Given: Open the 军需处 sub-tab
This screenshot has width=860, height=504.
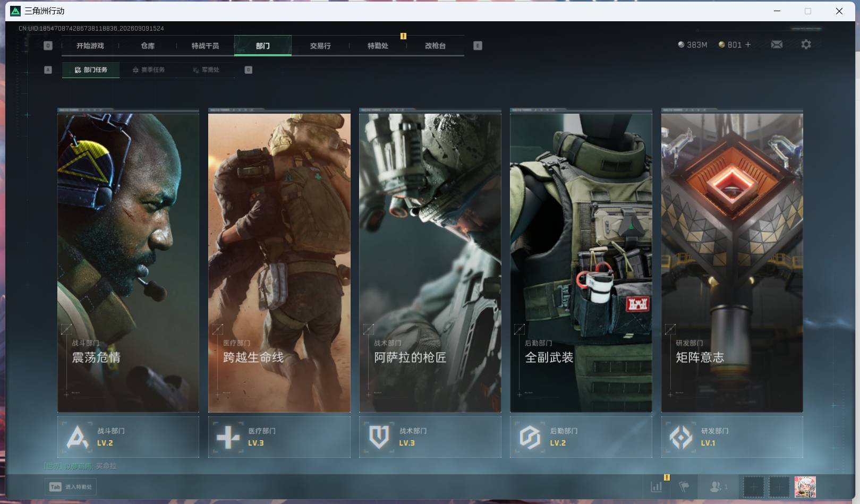Looking at the screenshot, I should point(206,70).
